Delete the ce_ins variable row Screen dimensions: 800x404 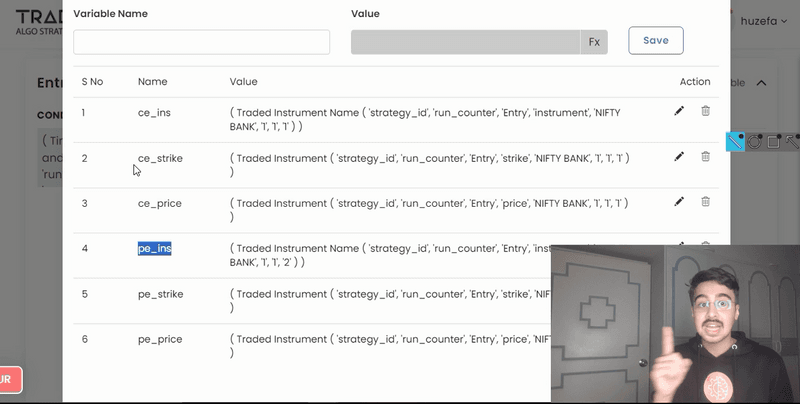(705, 111)
